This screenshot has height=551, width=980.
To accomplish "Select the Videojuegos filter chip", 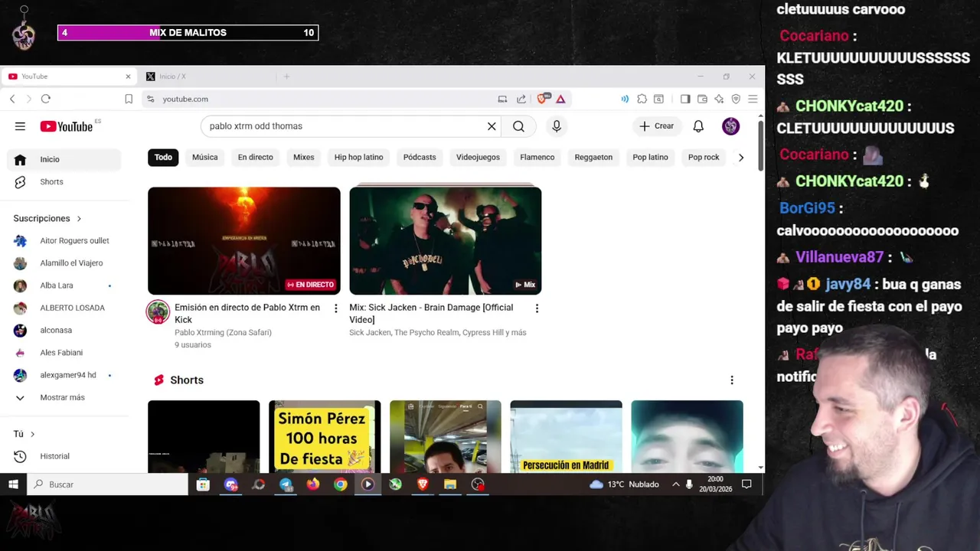I will pyautogui.click(x=478, y=157).
